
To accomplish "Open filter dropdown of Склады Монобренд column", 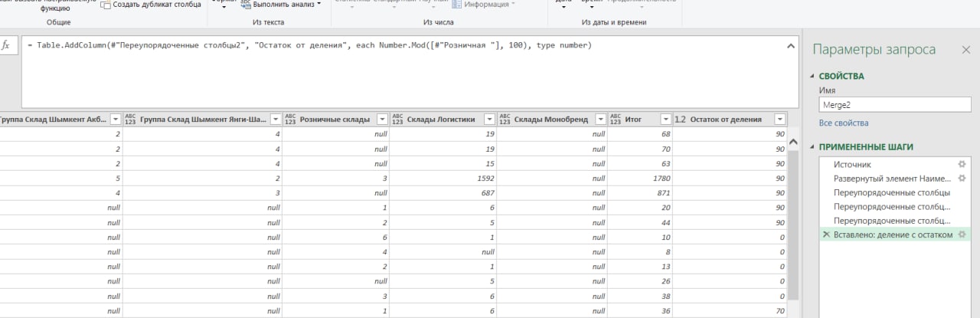I will [600, 120].
